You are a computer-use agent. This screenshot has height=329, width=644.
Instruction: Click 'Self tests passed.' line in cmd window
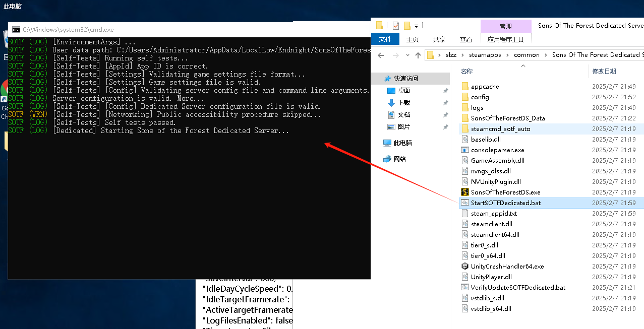coord(140,122)
